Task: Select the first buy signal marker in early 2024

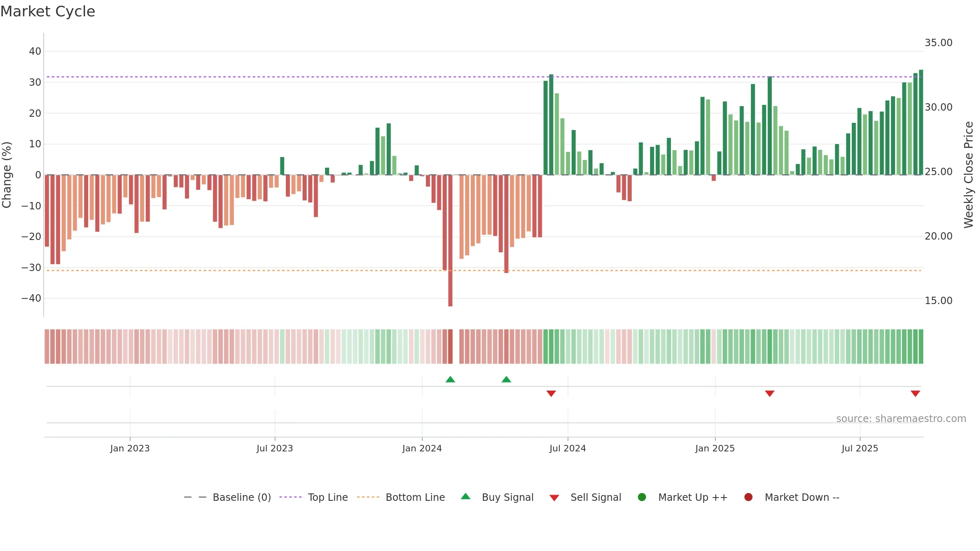Action: (450, 380)
